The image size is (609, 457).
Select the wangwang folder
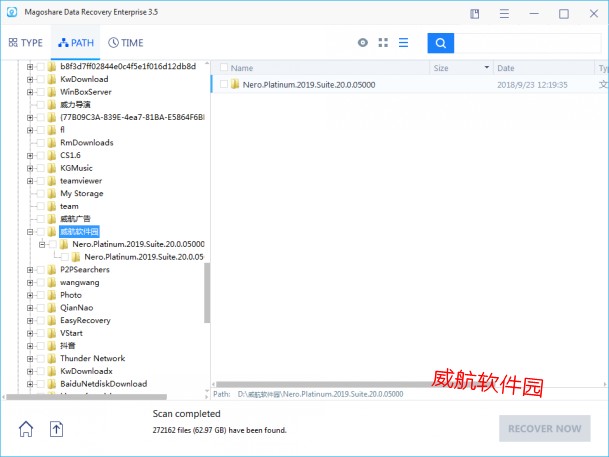click(80, 283)
